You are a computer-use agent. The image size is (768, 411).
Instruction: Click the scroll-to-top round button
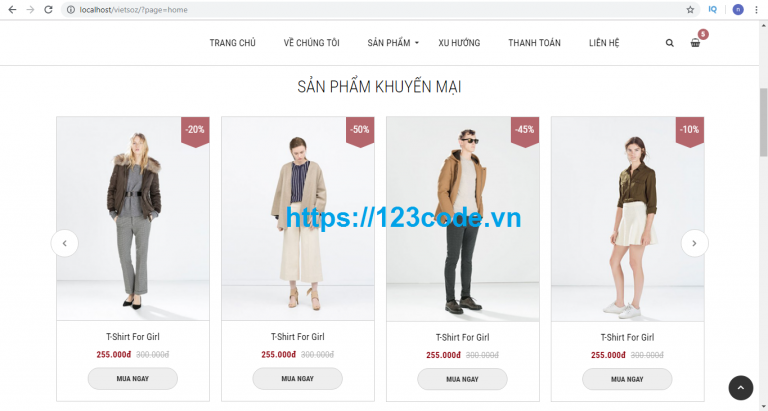(741, 388)
